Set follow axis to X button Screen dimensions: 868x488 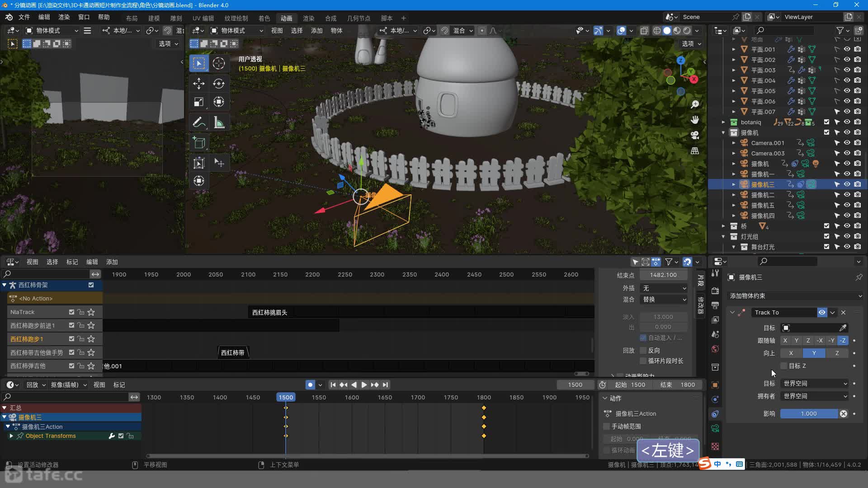click(785, 341)
